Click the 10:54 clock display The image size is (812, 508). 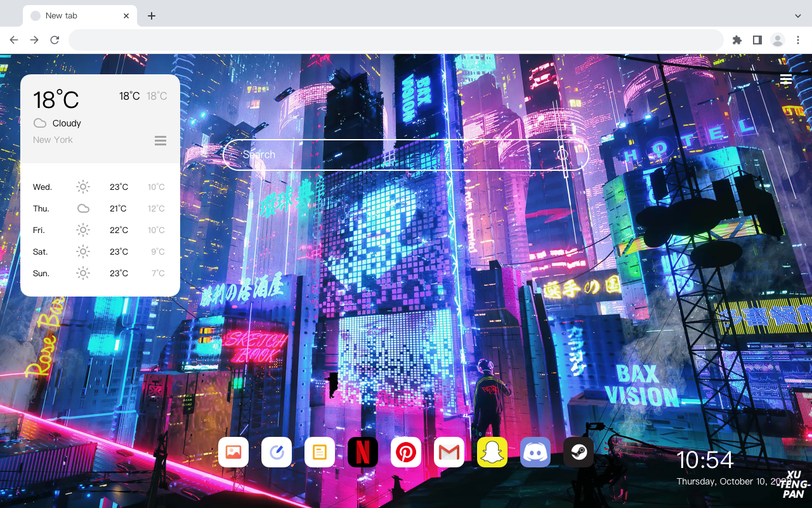[705, 460]
